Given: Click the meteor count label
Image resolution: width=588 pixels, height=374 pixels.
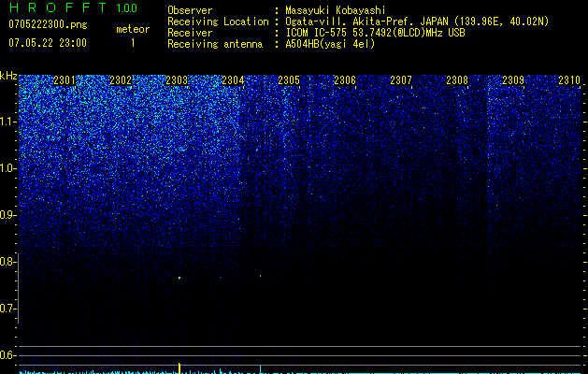Looking at the screenshot, I should point(133,29).
